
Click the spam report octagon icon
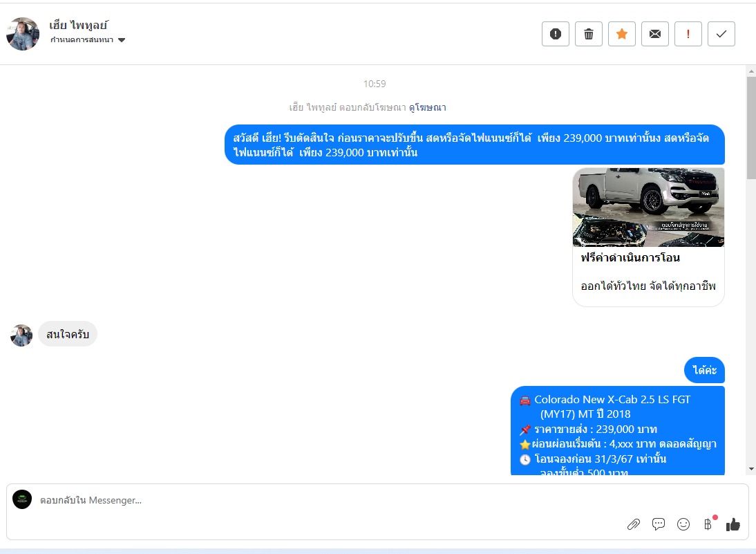tap(556, 34)
